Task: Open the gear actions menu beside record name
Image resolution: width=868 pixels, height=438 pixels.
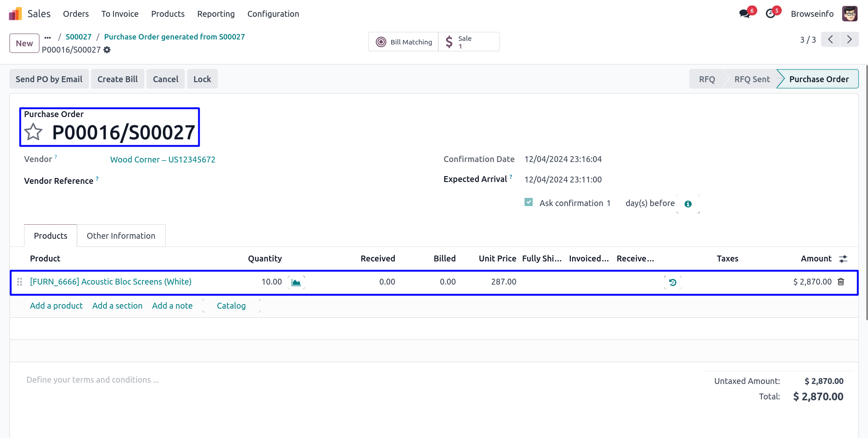Action: point(107,50)
